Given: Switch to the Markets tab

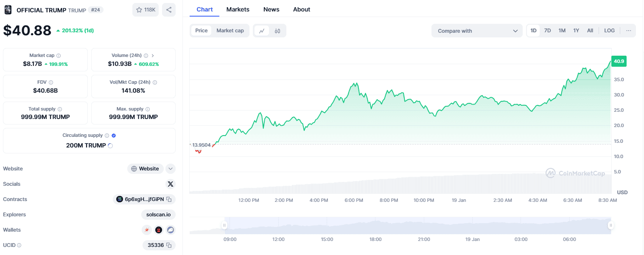Looking at the screenshot, I should click(238, 9).
